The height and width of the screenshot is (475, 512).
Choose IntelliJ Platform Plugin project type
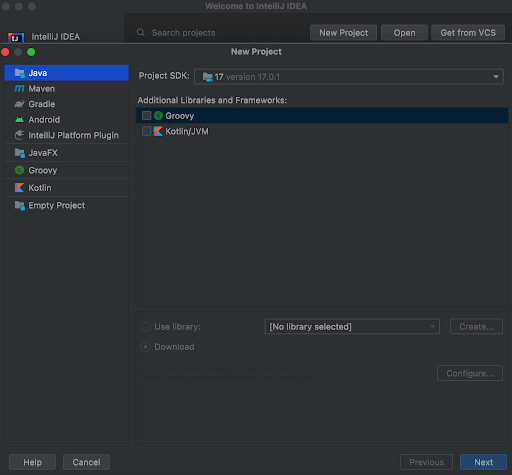[x=66, y=135]
